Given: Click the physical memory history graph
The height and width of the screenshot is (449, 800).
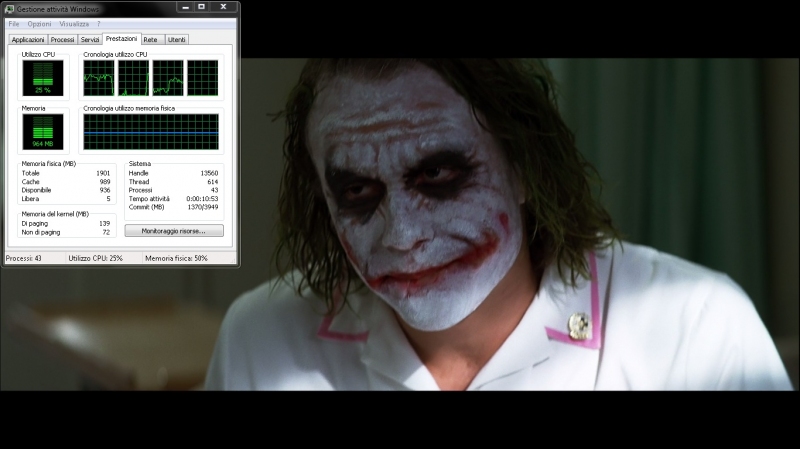Looking at the screenshot, I should click(x=151, y=131).
